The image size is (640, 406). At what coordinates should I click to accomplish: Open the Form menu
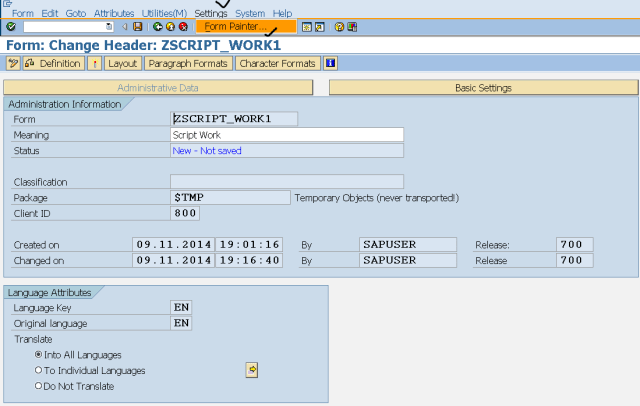[x=23, y=13]
